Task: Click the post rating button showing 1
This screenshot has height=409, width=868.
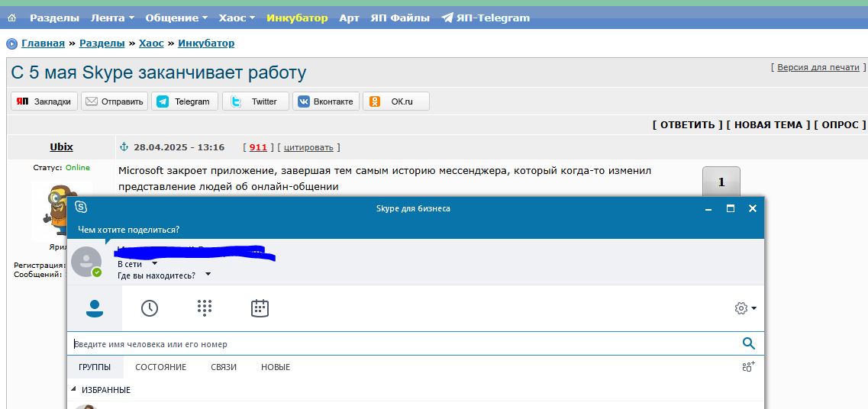Action: [721, 182]
